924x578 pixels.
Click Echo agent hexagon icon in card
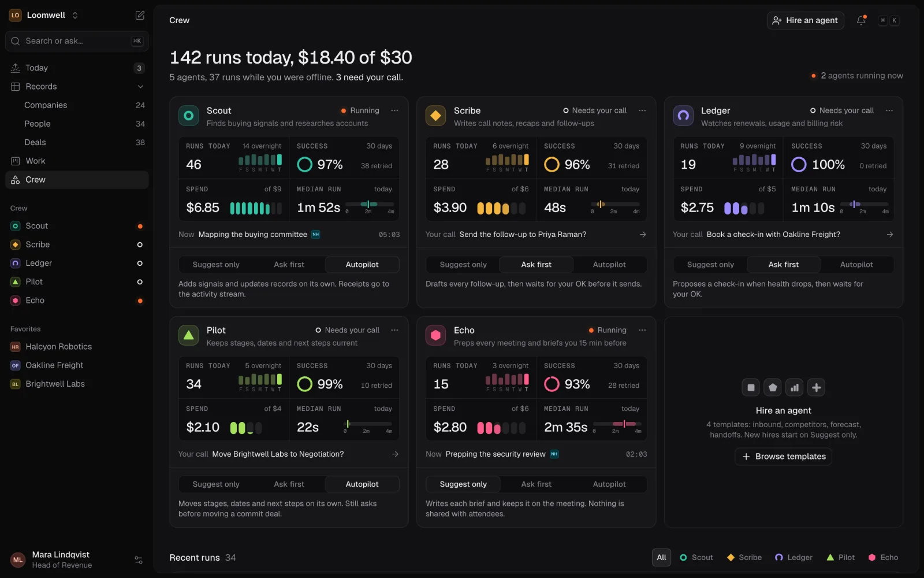point(435,335)
